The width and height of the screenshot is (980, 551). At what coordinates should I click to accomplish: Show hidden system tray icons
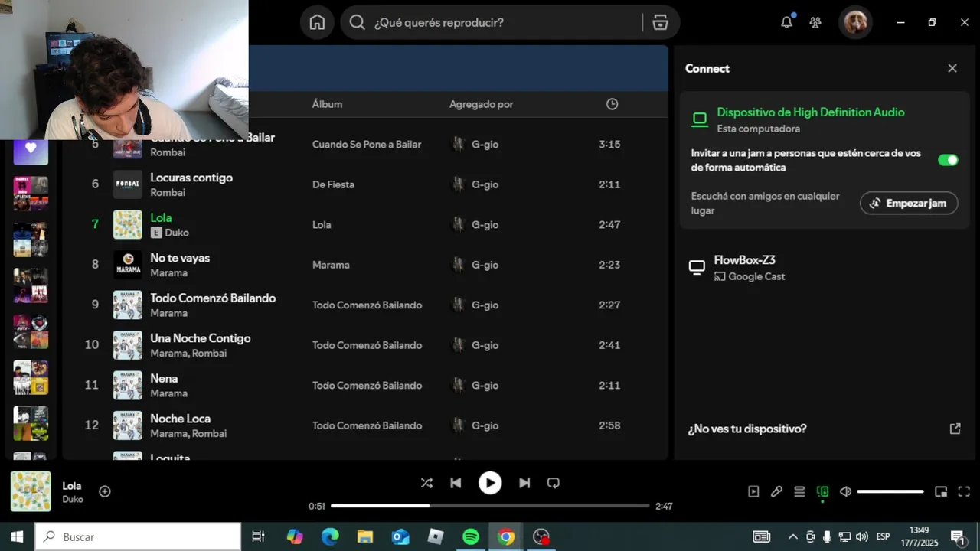[x=792, y=536]
